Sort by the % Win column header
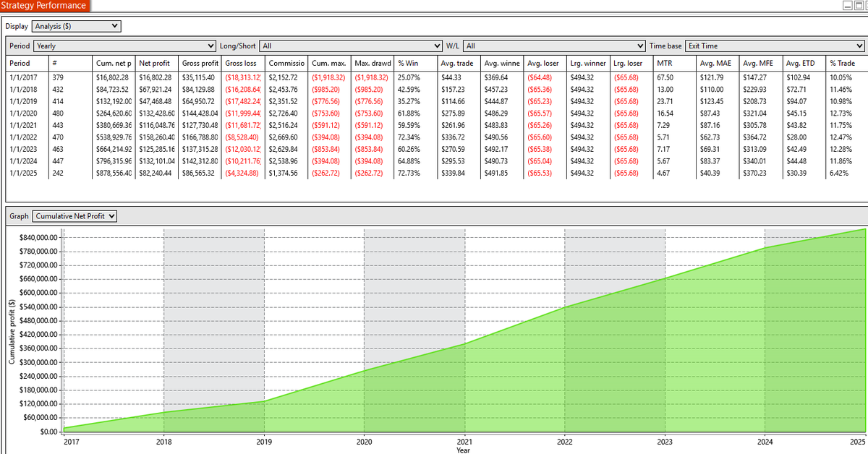This screenshot has width=868, height=454. [416, 64]
